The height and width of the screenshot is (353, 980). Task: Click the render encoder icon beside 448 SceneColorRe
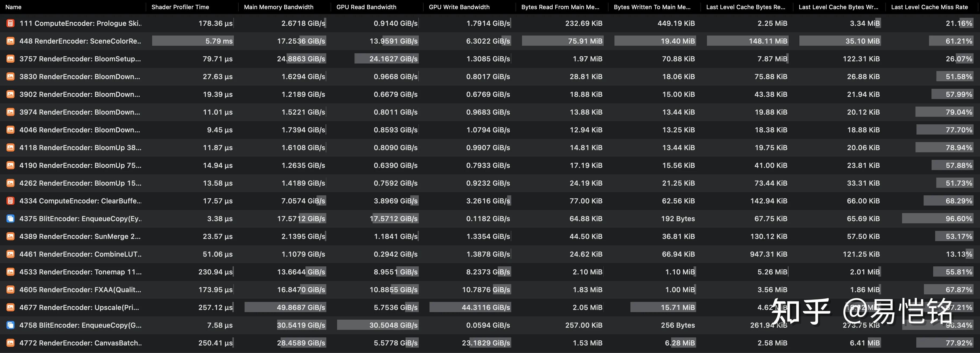click(x=10, y=41)
